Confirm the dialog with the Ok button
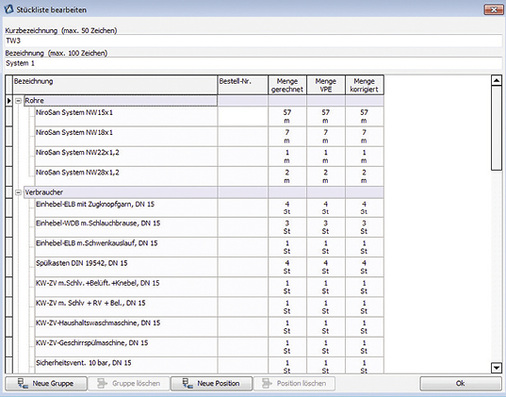506x397 pixels. 461,384
